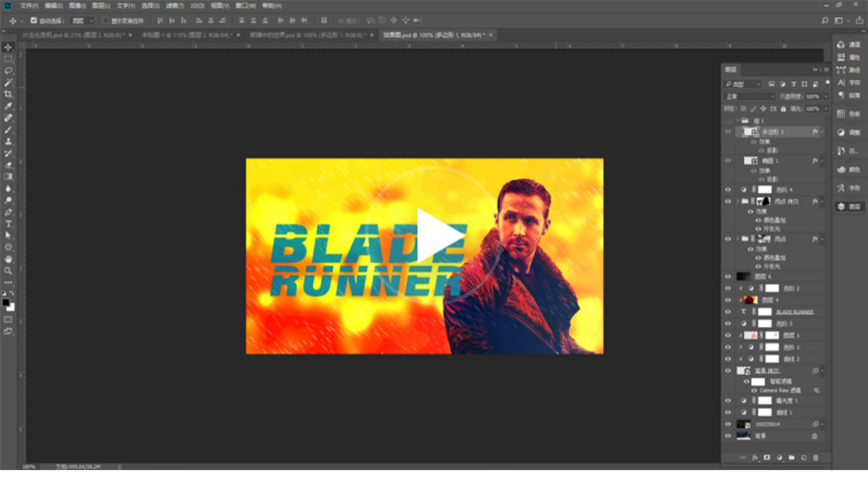868x477 pixels.
Task: Hide the bottom 背景 (Background) layer
Action: (728, 436)
